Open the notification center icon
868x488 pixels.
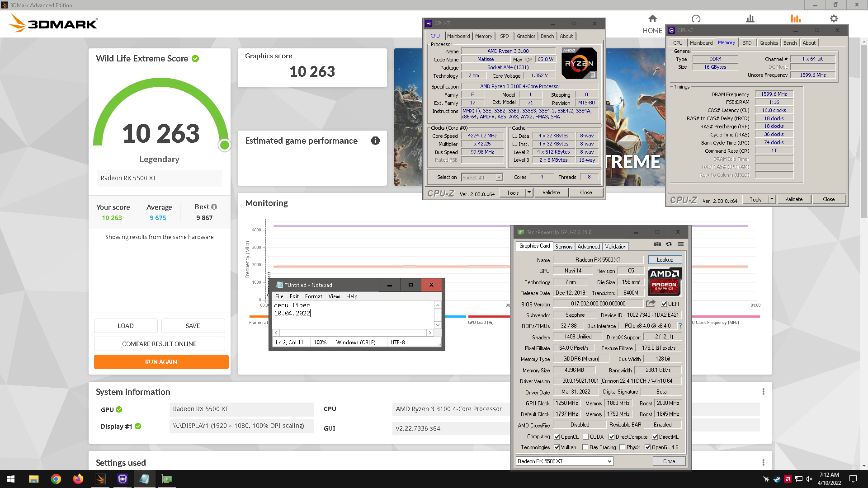[853, 479]
